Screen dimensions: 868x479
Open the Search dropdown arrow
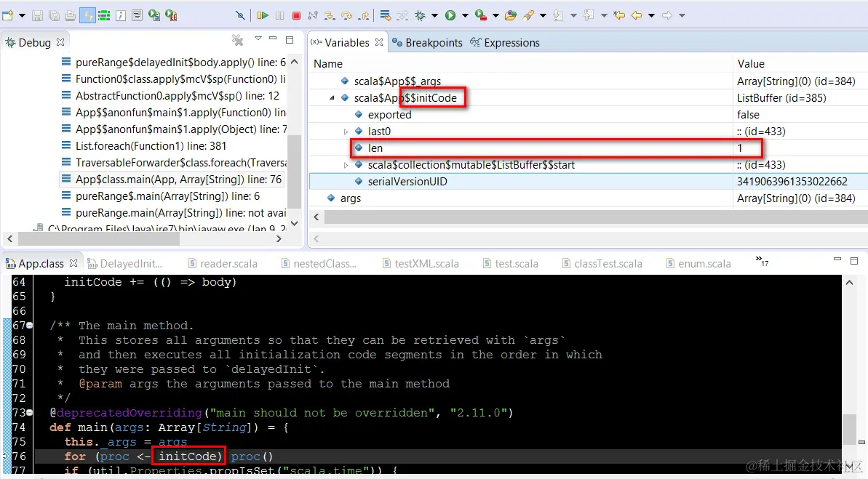543,15
